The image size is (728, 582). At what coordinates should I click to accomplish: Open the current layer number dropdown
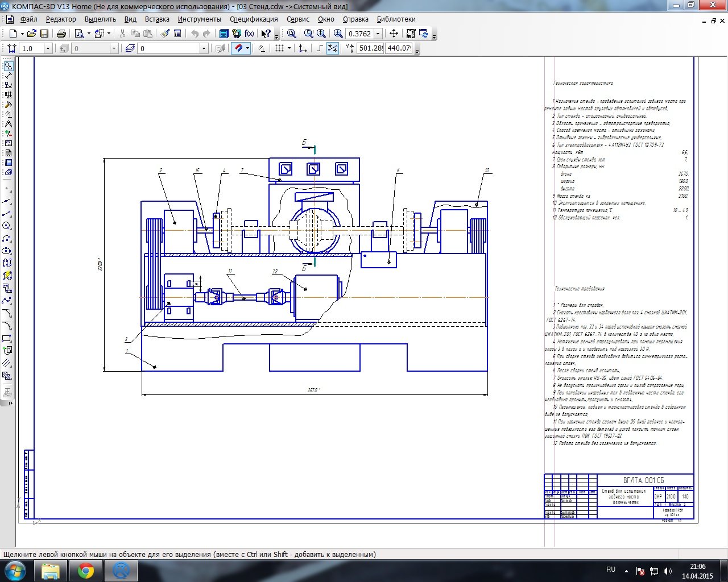coord(204,48)
